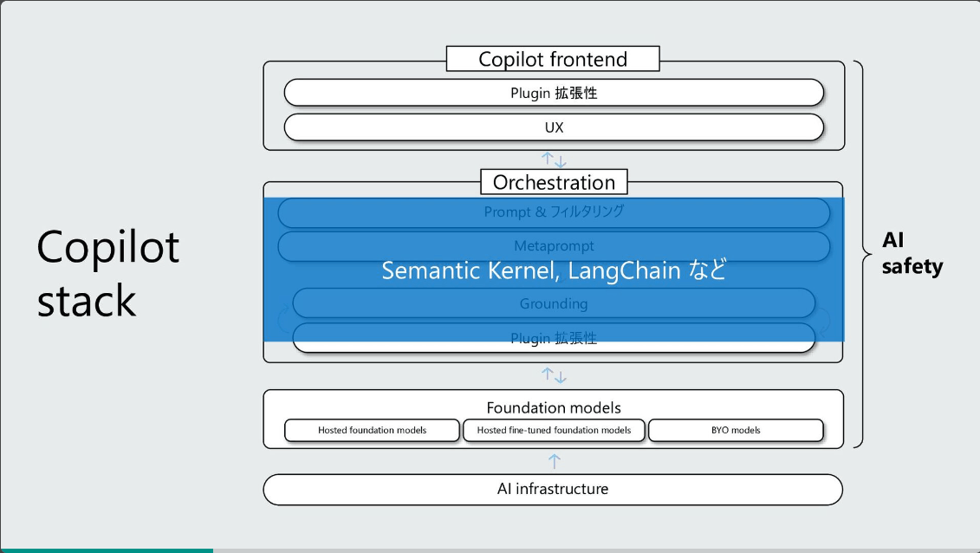Select the Plugin 拡張性 bar under Copilot frontend

554,93
